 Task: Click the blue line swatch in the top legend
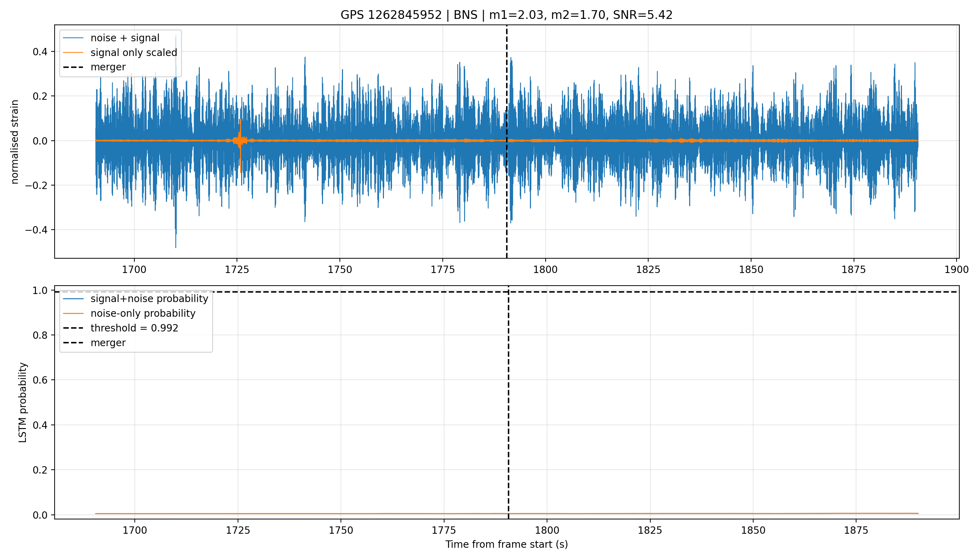tap(73, 38)
